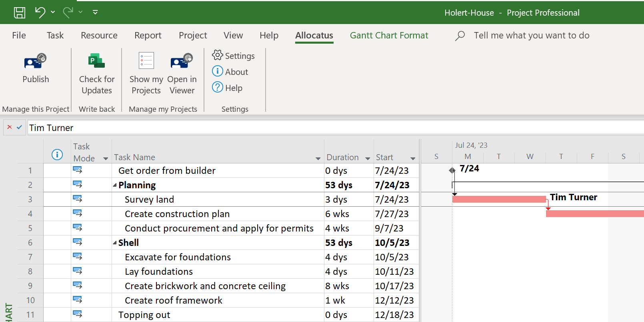Select the Create construction plan Gantt bar
This screenshot has height=322, width=644.
click(x=595, y=213)
